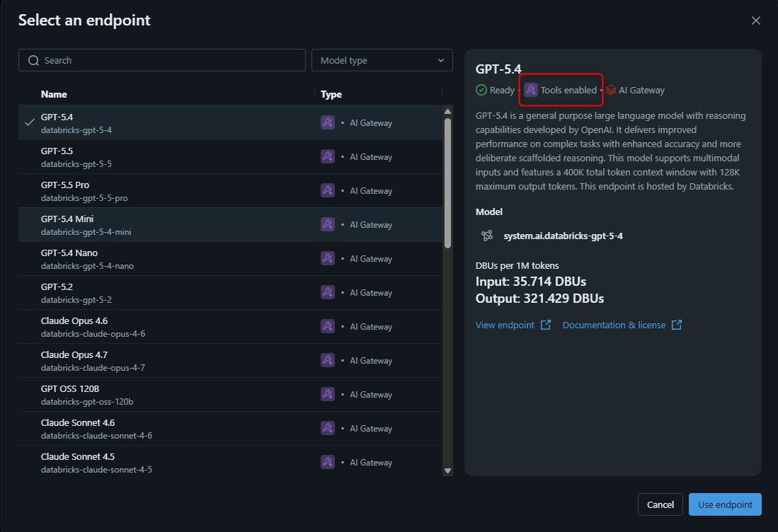Click the Input: 35.714 DBUs value
The width and height of the screenshot is (778, 532).
(x=530, y=282)
